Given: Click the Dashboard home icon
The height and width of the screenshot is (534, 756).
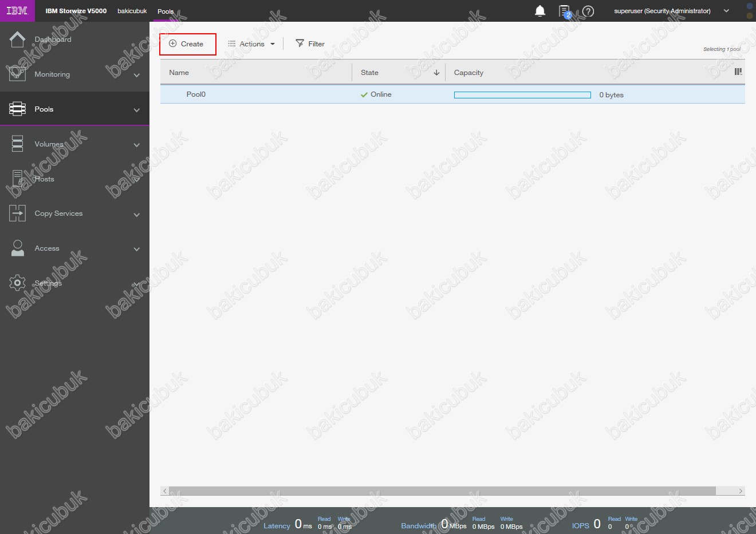Looking at the screenshot, I should click(17, 39).
